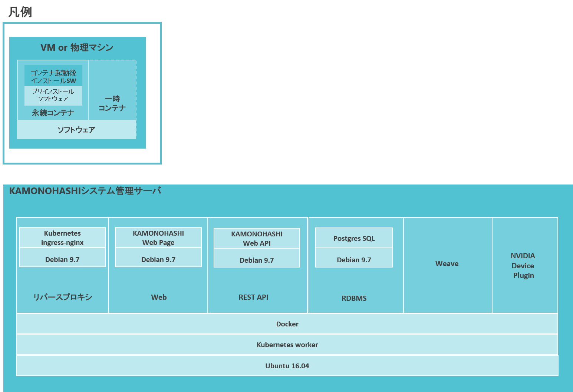The width and height of the screenshot is (573, 392).
Task: Click the Kubernetes worker layer
Action: (x=287, y=345)
